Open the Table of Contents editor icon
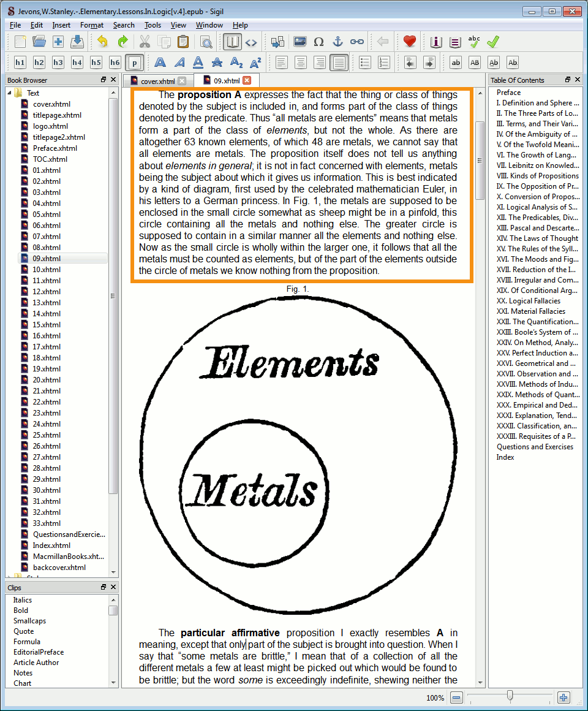This screenshot has height=711, width=588. pyautogui.click(x=455, y=42)
